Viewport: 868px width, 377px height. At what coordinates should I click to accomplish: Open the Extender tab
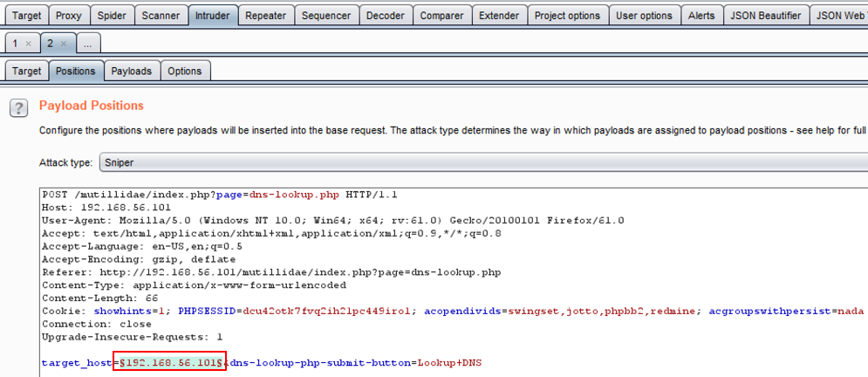tap(499, 16)
